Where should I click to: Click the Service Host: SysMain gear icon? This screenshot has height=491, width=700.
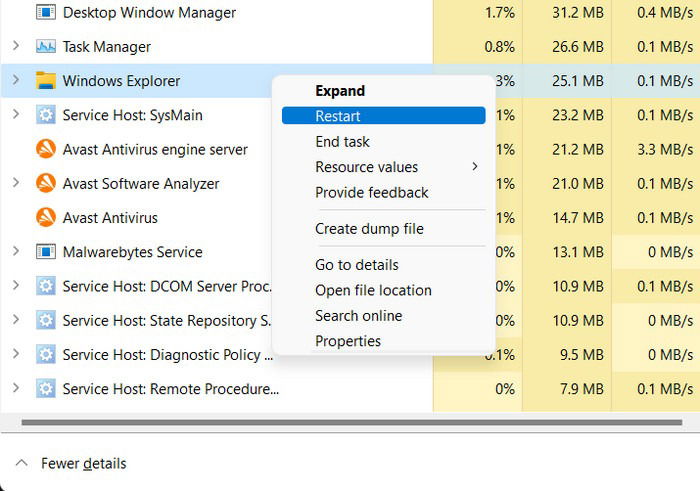tap(46, 115)
